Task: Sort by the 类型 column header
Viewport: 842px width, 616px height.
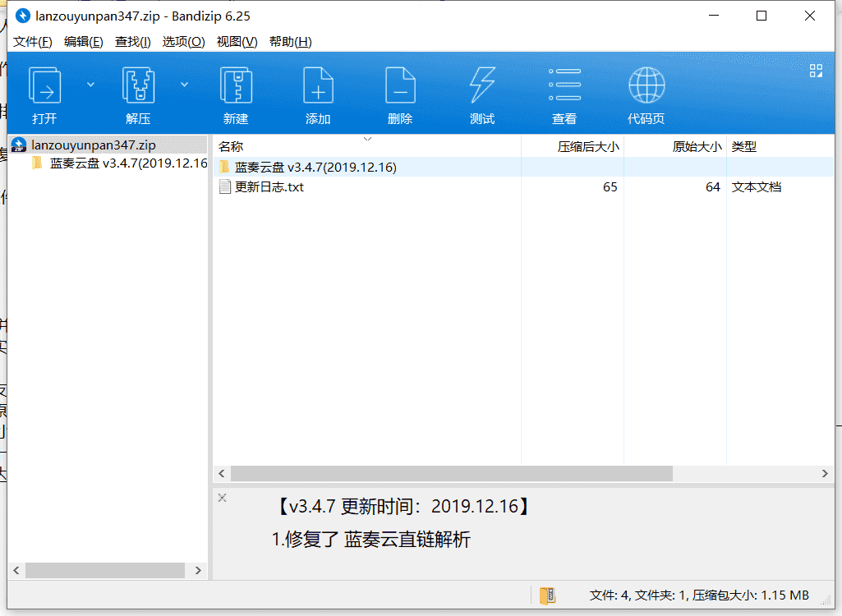Action: tap(743, 147)
